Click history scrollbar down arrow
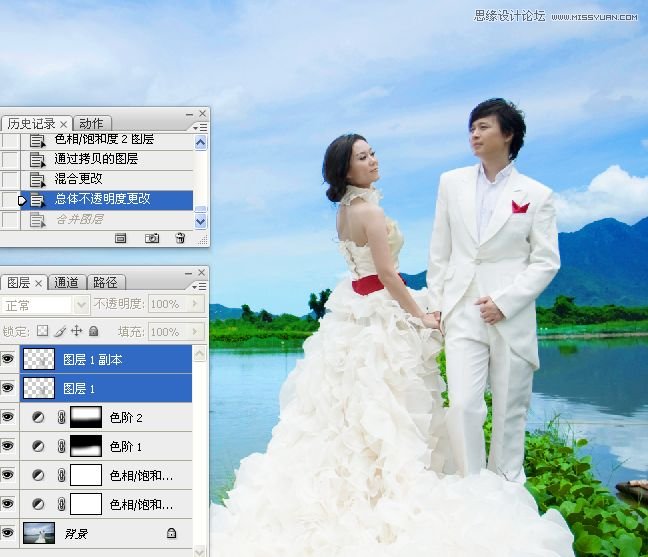648x557 pixels. click(200, 221)
